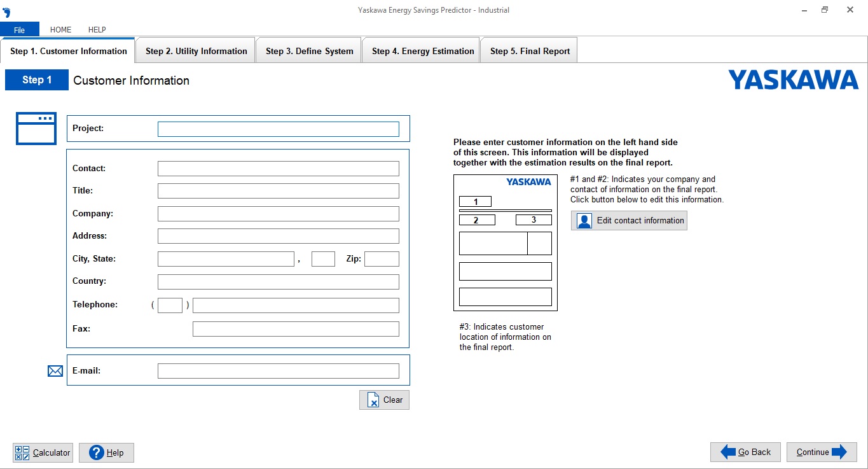868x469 pixels.
Task: Focus the E-mail input field
Action: pos(279,371)
